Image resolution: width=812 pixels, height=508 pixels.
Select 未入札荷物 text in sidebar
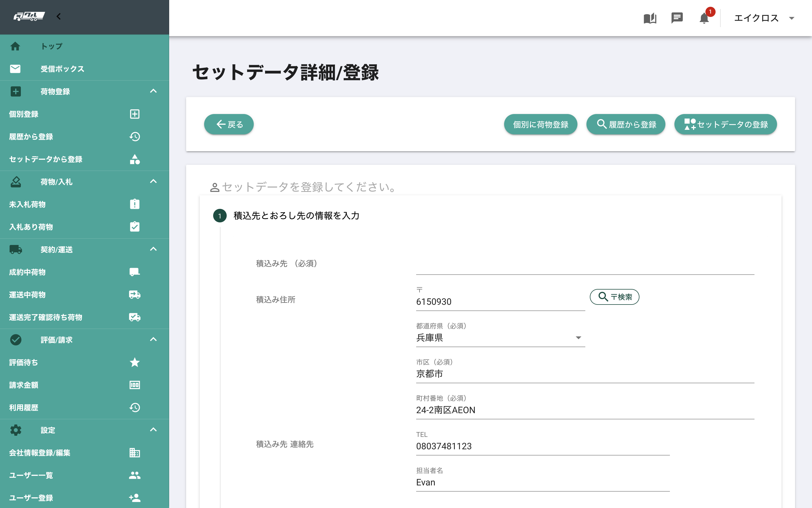point(27,204)
